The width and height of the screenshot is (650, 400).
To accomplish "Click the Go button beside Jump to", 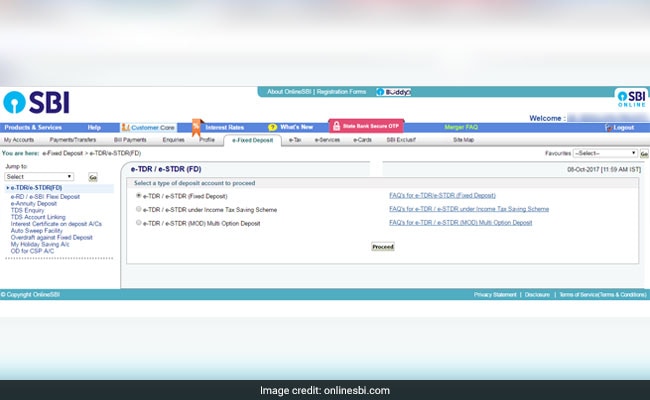I will click(x=93, y=177).
